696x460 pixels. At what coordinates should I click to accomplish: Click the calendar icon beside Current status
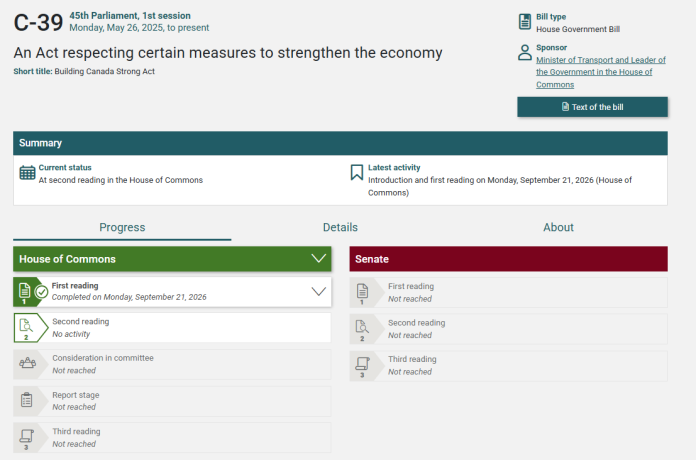[x=27, y=173]
